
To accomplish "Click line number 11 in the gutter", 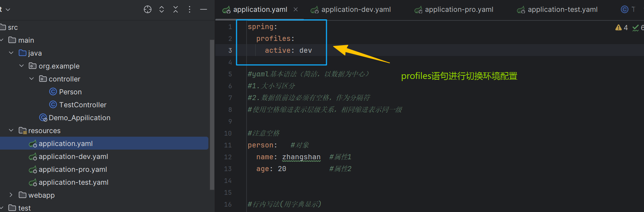I will [228, 145].
